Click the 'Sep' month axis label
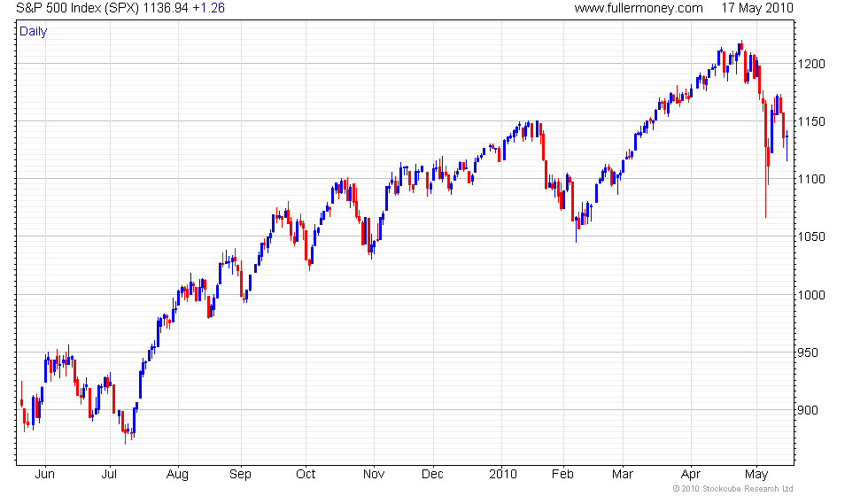 240,475
